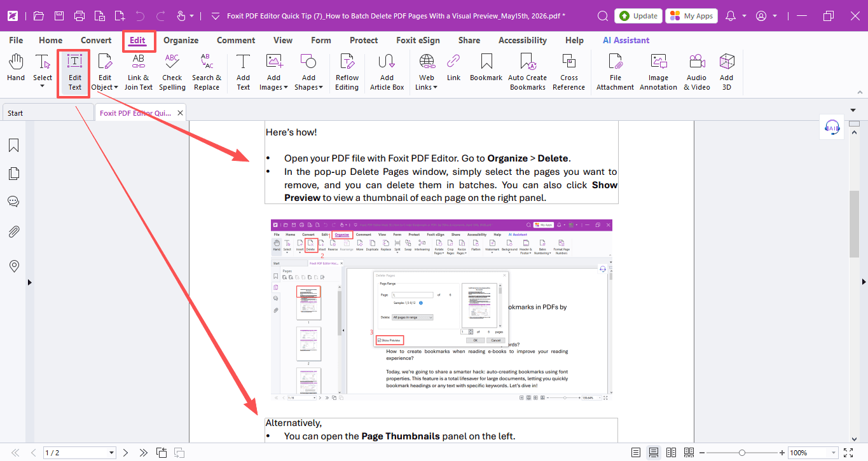Create new blank PDF from title bar
Image resolution: width=868 pixels, height=461 pixels.
120,16
